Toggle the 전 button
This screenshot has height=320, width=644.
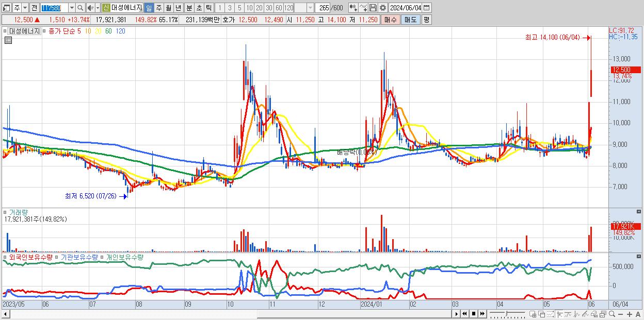(x=34, y=8)
